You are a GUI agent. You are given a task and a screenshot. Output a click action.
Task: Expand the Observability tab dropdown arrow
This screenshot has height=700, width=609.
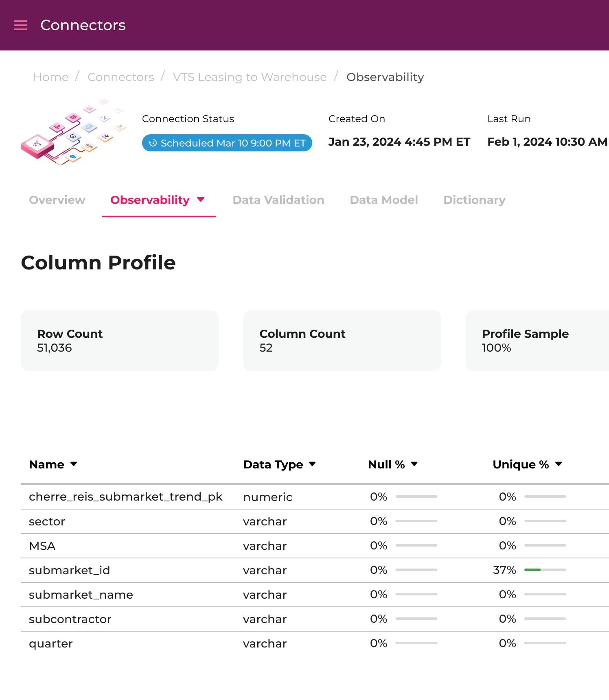[x=201, y=199]
